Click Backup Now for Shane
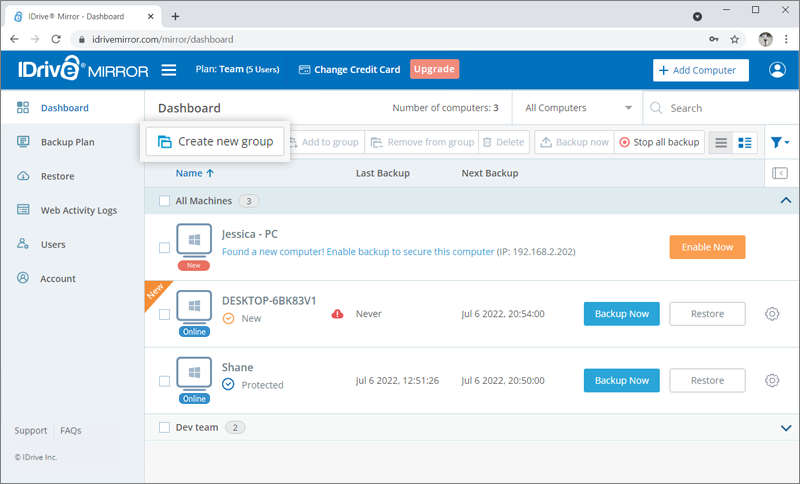 click(621, 380)
